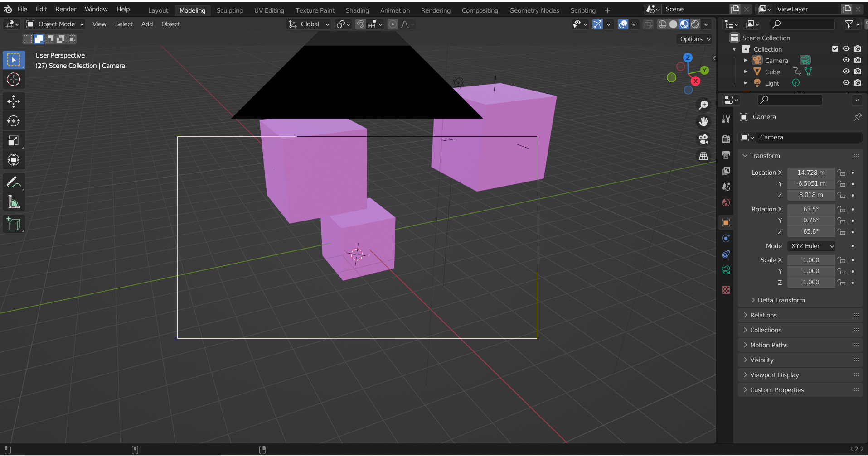Pick the Rotate tool
The height and width of the screenshot is (456, 868).
pos(14,121)
